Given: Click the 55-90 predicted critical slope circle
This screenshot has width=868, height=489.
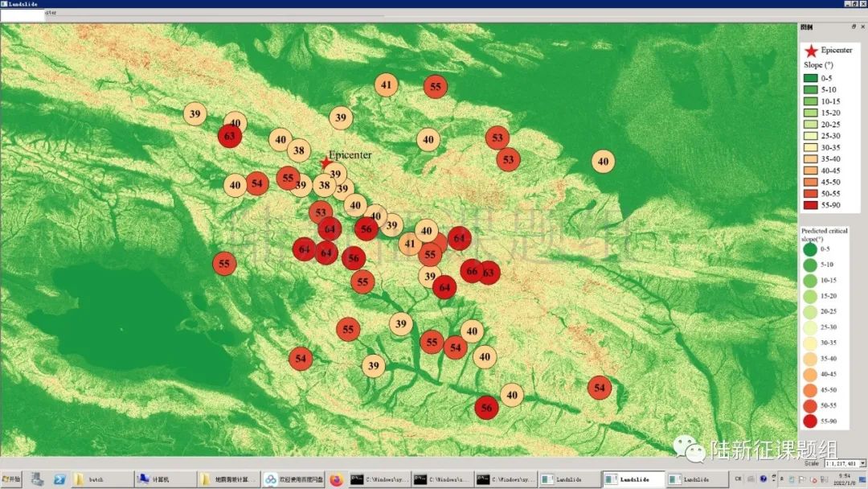Looking at the screenshot, I should tap(809, 421).
